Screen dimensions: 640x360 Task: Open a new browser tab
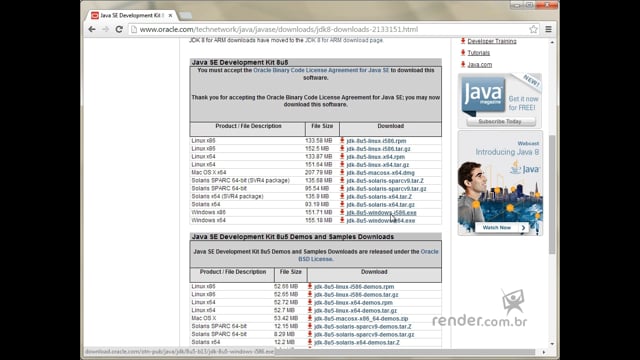point(185,16)
